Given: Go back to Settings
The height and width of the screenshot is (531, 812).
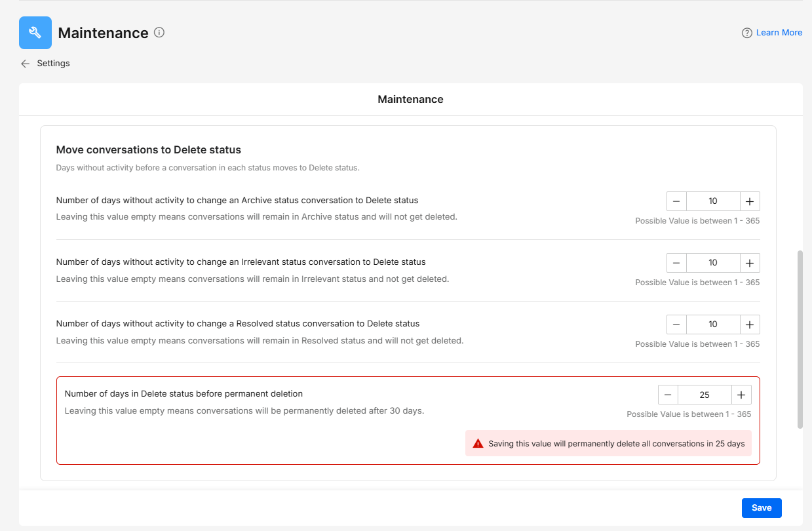Looking at the screenshot, I should (53, 64).
